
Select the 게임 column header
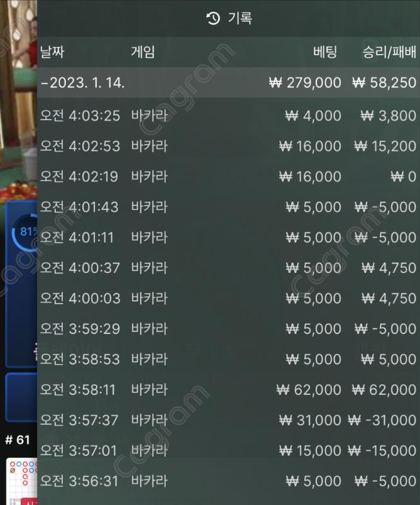pyautogui.click(x=143, y=52)
